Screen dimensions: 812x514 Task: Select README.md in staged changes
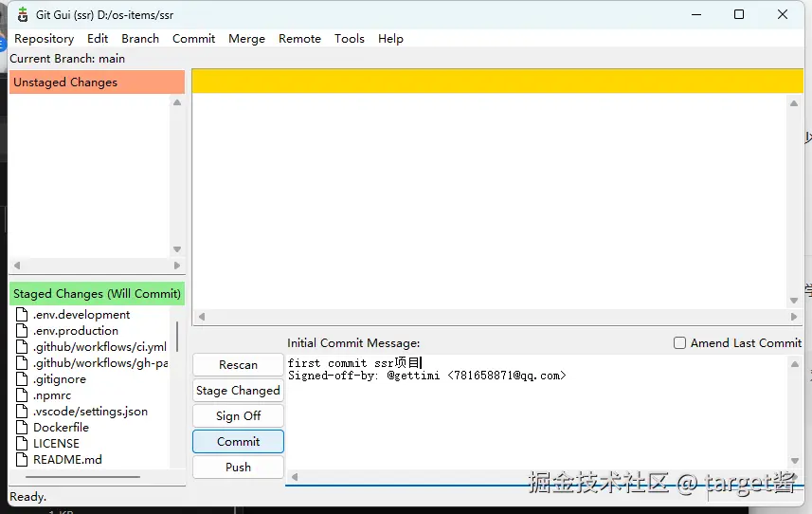[x=67, y=459]
